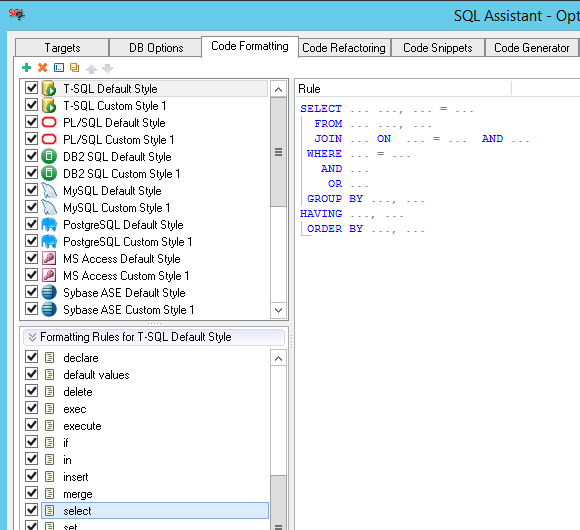Click the select rule document icon

point(49,511)
